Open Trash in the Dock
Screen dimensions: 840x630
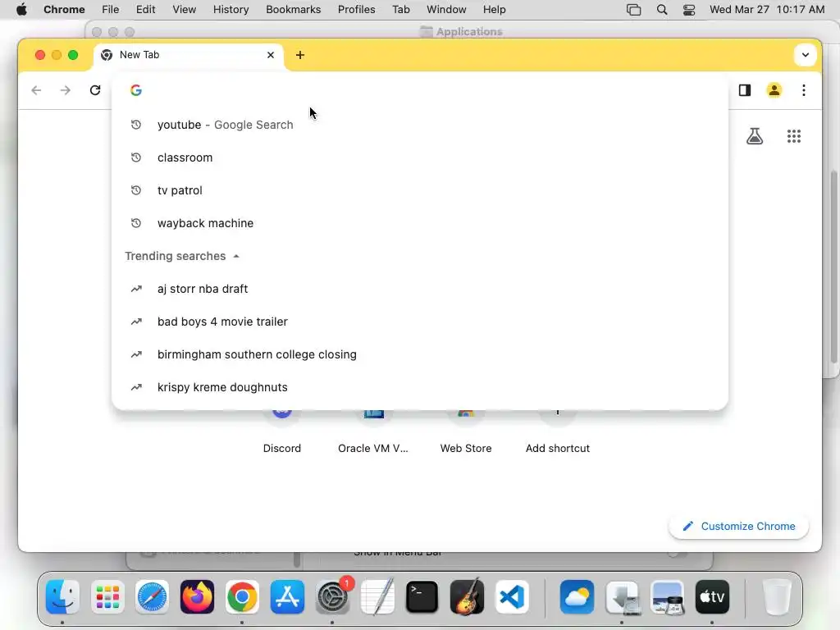[x=776, y=597]
